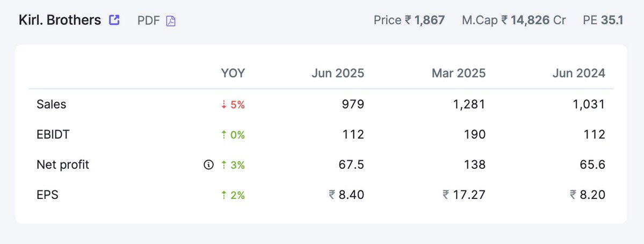Click the Price ₹ 1,867 value

(x=409, y=20)
